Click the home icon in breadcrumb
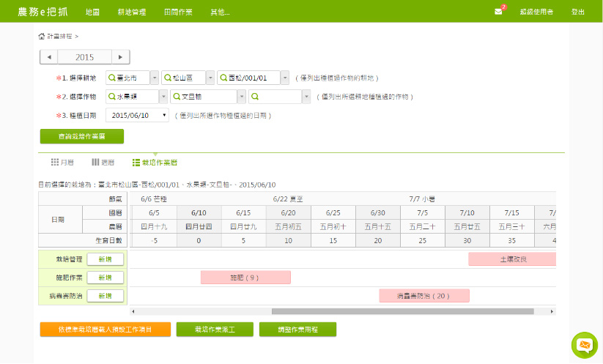Screen dimensions: 603x364 point(41,36)
